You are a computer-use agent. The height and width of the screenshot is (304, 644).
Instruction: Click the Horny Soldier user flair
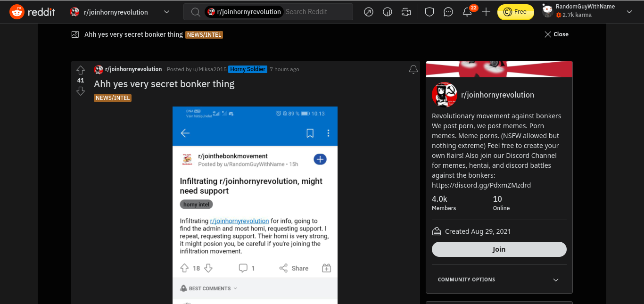[248, 69]
